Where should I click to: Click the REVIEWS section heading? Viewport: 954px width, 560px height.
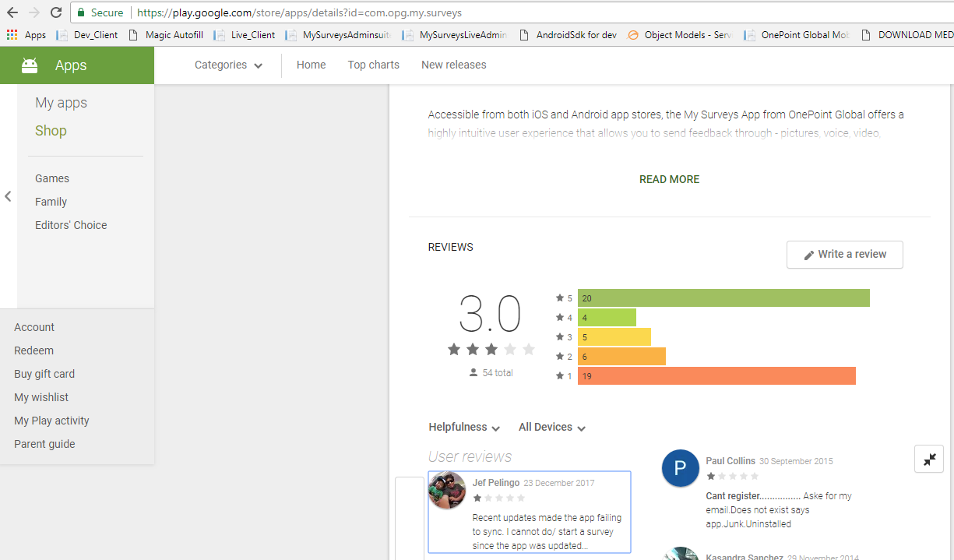coord(450,247)
